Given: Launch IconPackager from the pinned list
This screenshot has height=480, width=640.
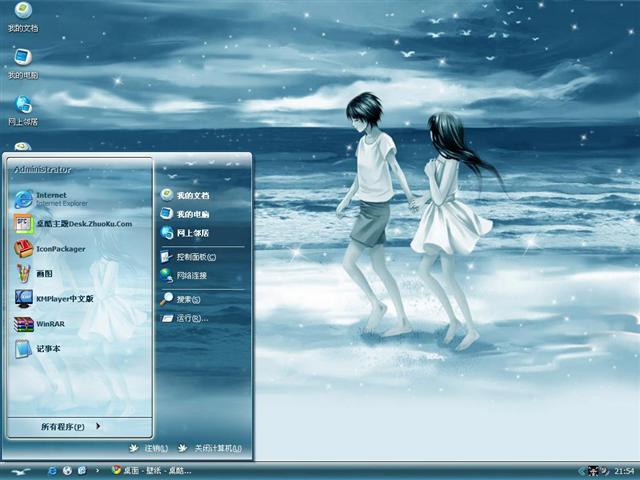Looking at the screenshot, I should pos(60,248).
